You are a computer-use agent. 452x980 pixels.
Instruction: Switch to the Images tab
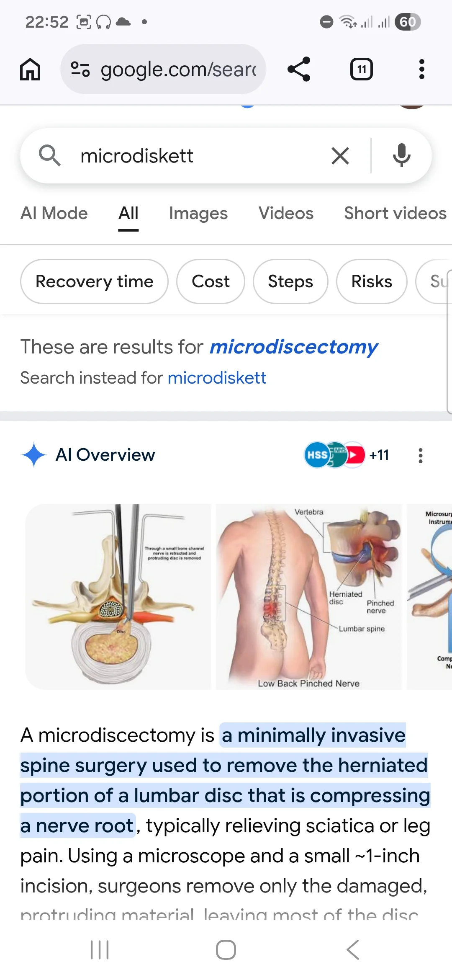(x=198, y=213)
